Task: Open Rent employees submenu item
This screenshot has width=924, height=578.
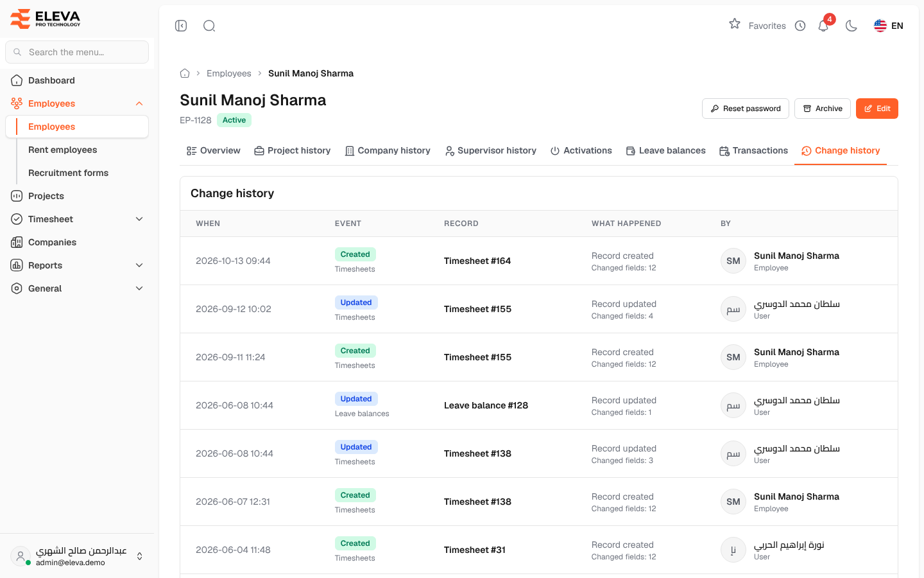Action: (63, 150)
